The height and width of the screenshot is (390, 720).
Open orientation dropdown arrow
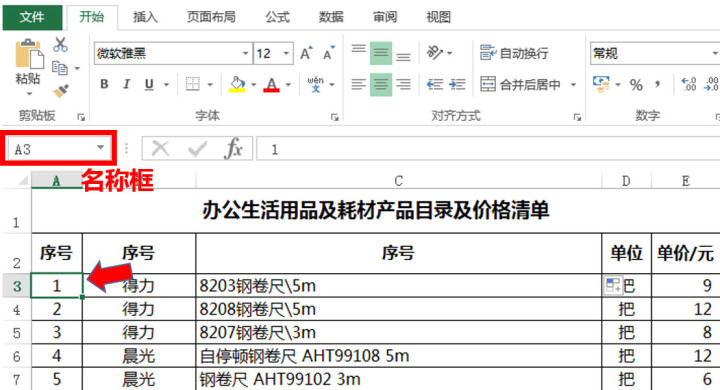click(449, 53)
